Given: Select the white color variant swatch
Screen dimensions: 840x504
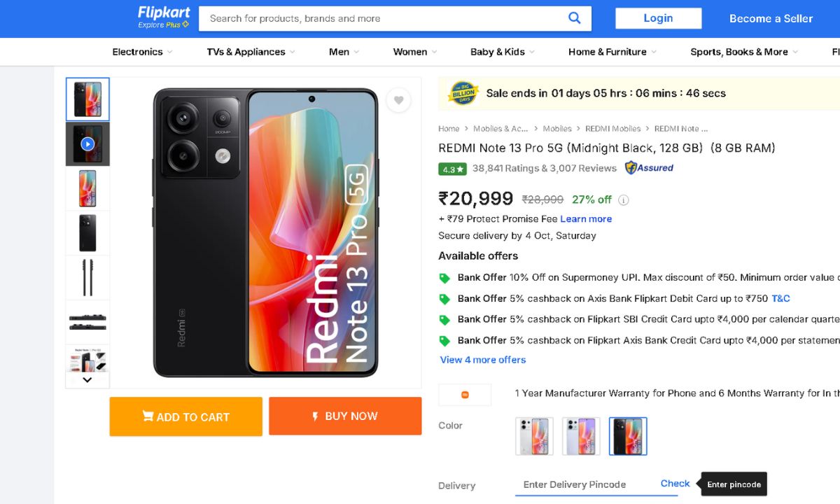Looking at the screenshot, I should click(534, 436).
